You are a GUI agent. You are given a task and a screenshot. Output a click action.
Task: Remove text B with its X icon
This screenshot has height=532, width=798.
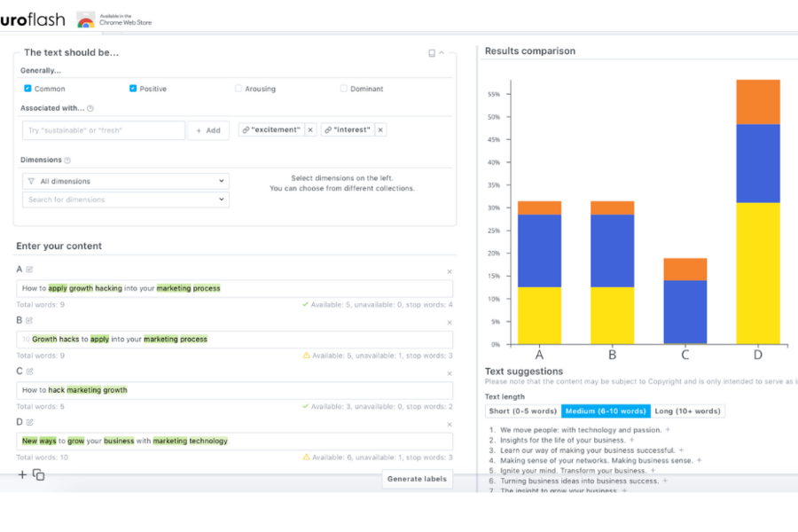pyautogui.click(x=449, y=323)
